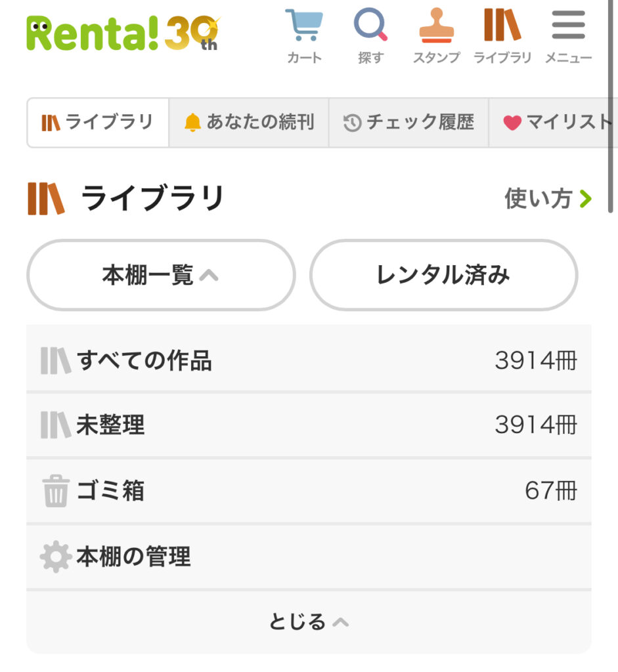Viewport: 618px width, 672px height.
Task: Click the page scrollbar on right edge
Action: point(611,105)
